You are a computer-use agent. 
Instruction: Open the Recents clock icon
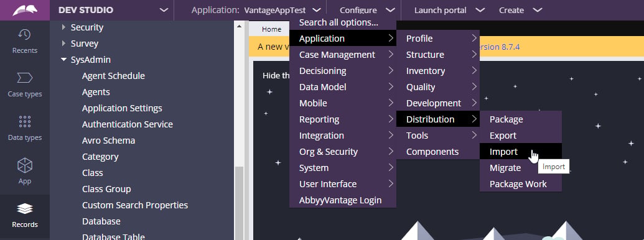tap(25, 35)
